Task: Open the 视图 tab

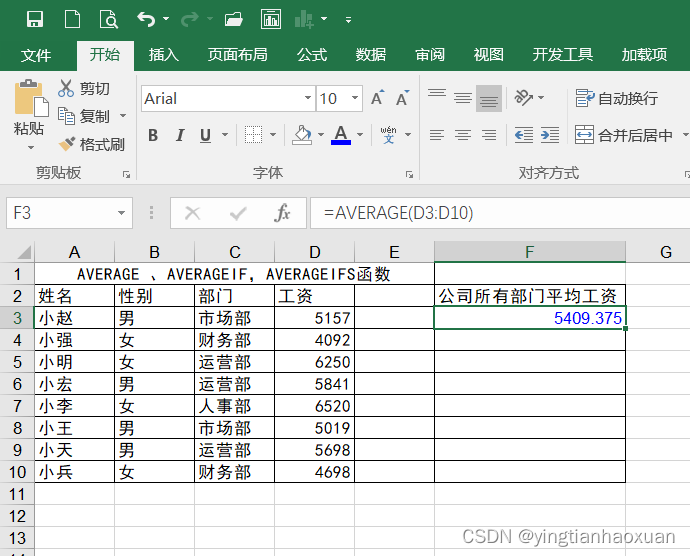Action: pyautogui.click(x=488, y=55)
